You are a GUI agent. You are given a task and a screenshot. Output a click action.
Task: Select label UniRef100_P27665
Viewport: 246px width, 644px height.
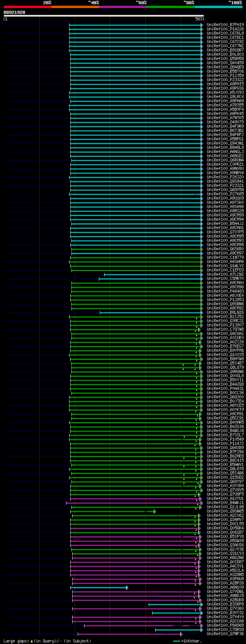225,194
